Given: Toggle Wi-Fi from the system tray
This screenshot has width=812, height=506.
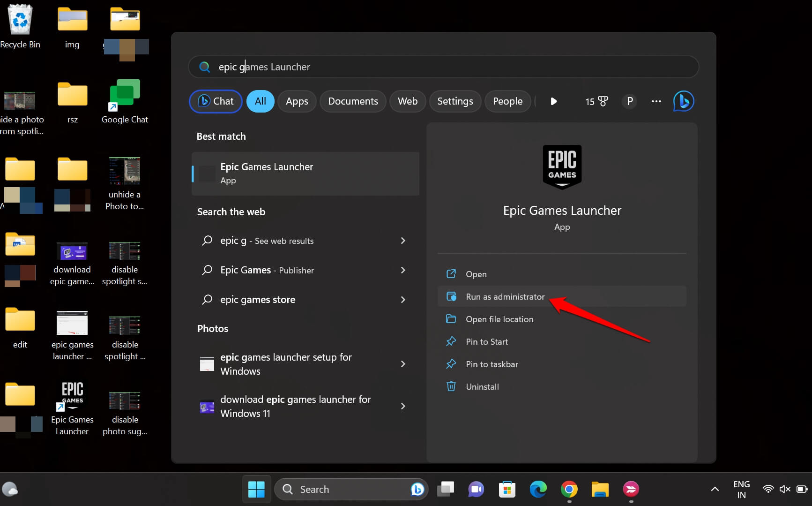Looking at the screenshot, I should pyautogui.click(x=768, y=489).
